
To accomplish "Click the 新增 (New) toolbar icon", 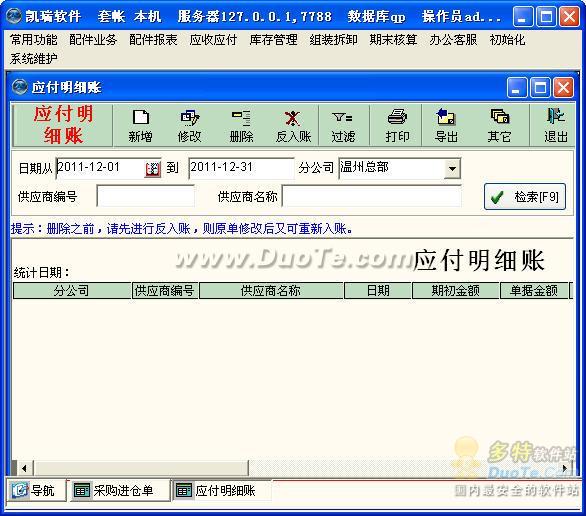I will [141, 126].
